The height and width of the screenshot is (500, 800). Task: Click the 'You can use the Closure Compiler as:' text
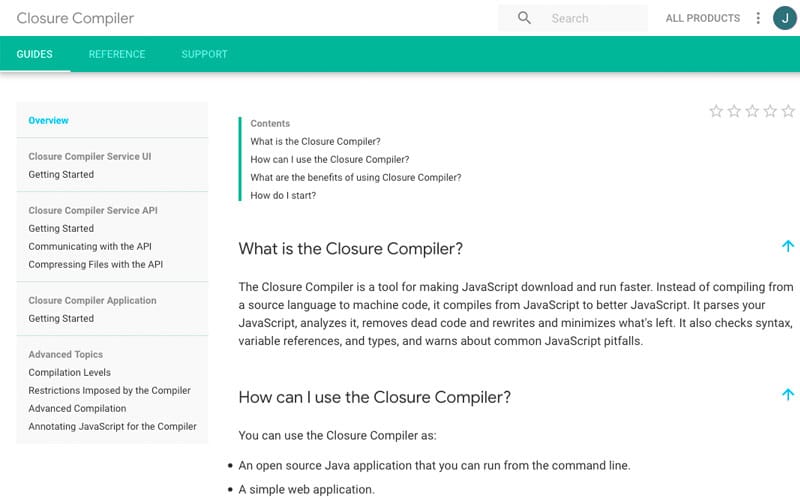tap(337, 436)
